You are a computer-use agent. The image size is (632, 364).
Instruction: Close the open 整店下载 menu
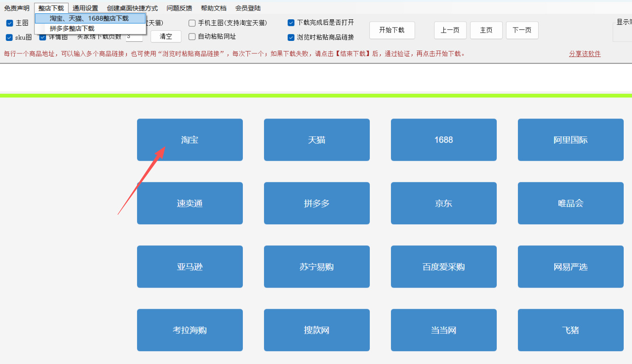[x=51, y=8]
